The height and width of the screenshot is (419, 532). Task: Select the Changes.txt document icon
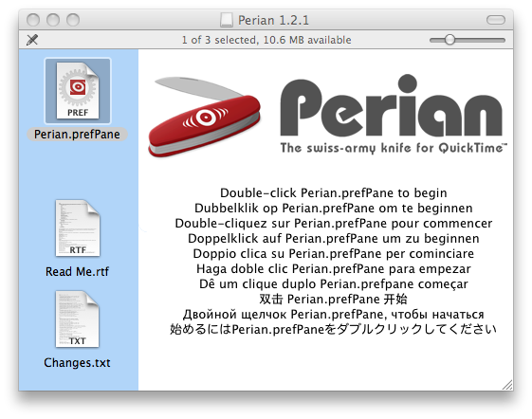pos(78,319)
